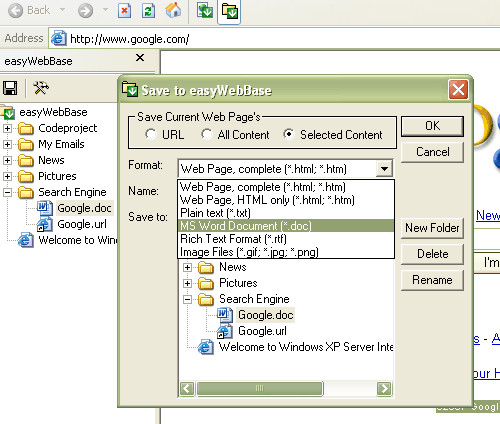
Task: Click the shortcut icon of Google.url in sidebar
Action: (44, 224)
